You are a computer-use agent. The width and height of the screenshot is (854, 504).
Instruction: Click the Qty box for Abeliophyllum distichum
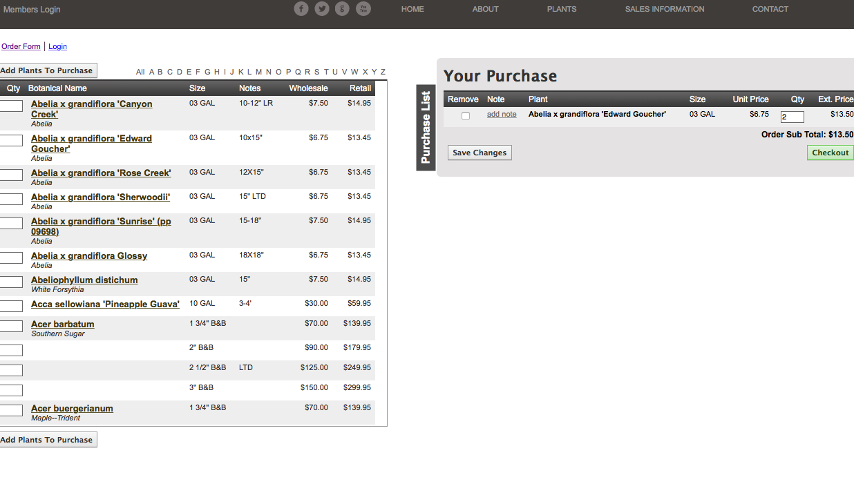pos(11,282)
